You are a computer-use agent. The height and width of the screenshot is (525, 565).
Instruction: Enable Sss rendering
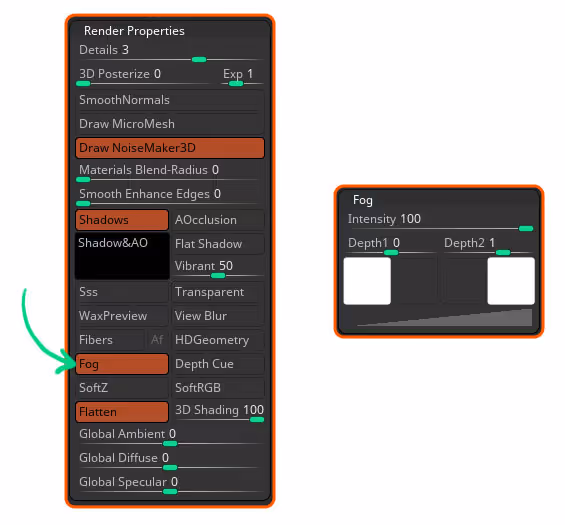pyautogui.click(x=122, y=292)
